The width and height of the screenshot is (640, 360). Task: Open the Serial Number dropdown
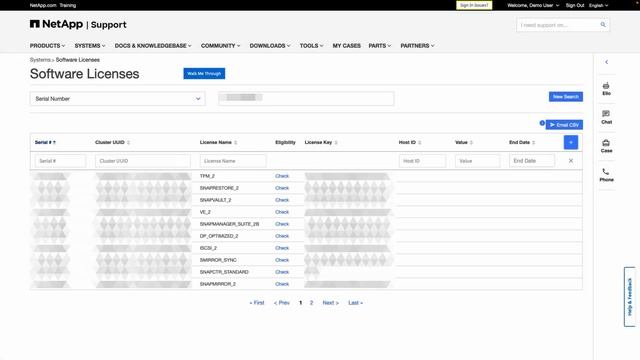point(118,99)
